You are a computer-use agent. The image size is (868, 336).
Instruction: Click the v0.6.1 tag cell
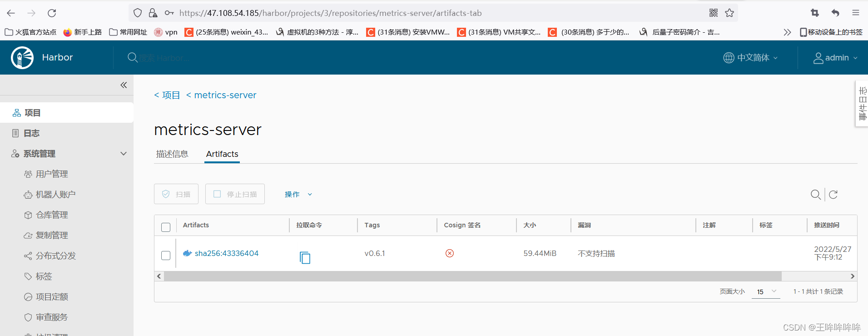[x=375, y=253]
